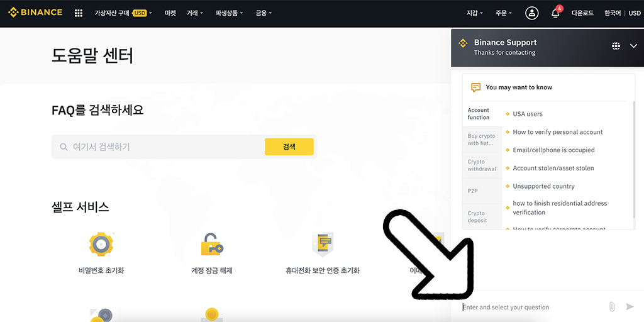
Task: Collapse the Binance Support chat with the chevron
Action: coord(633,46)
